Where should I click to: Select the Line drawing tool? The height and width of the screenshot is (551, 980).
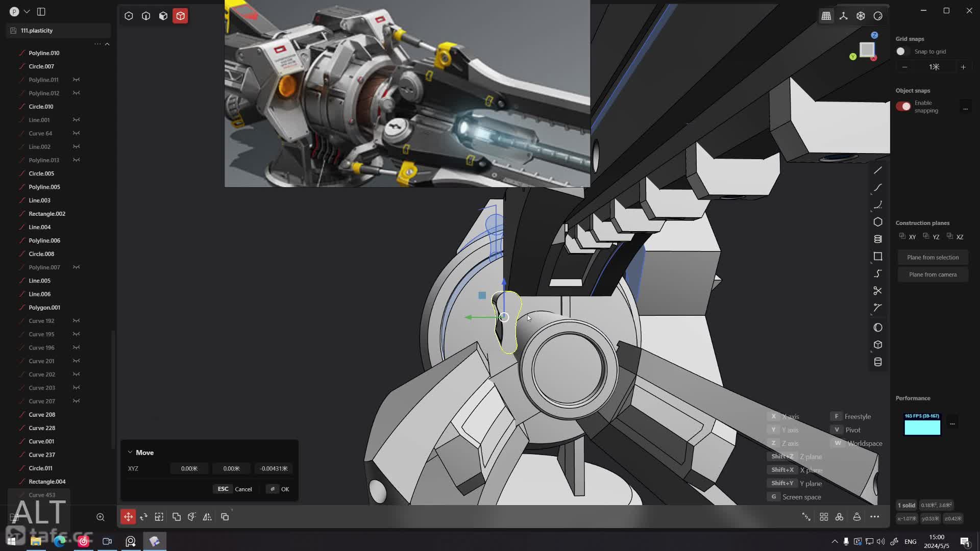(x=878, y=170)
